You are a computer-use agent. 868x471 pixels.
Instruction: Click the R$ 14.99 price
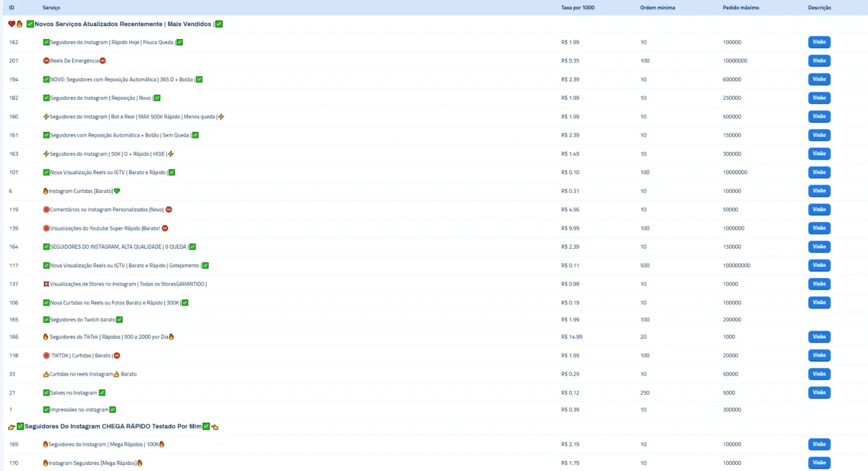pyautogui.click(x=572, y=337)
